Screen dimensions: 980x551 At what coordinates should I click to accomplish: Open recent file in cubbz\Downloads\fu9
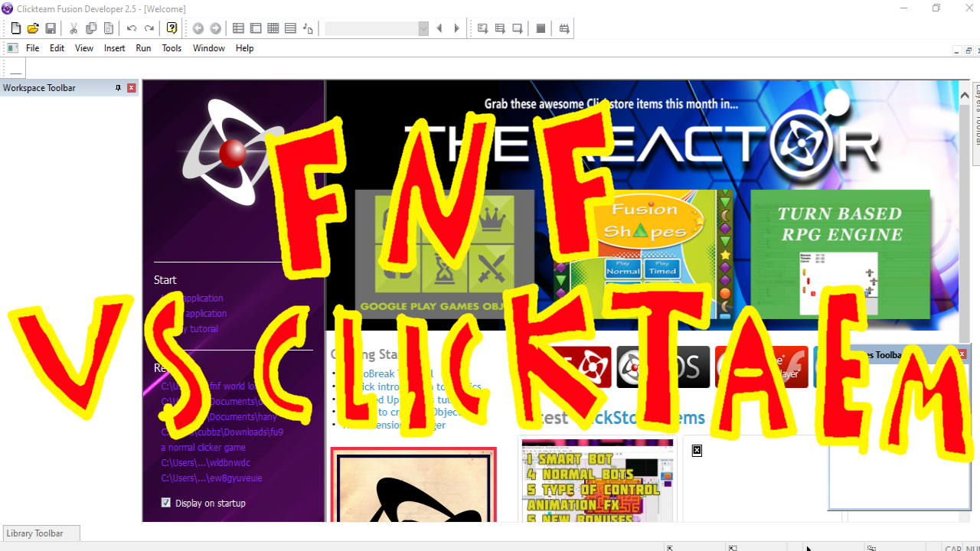[x=222, y=432]
